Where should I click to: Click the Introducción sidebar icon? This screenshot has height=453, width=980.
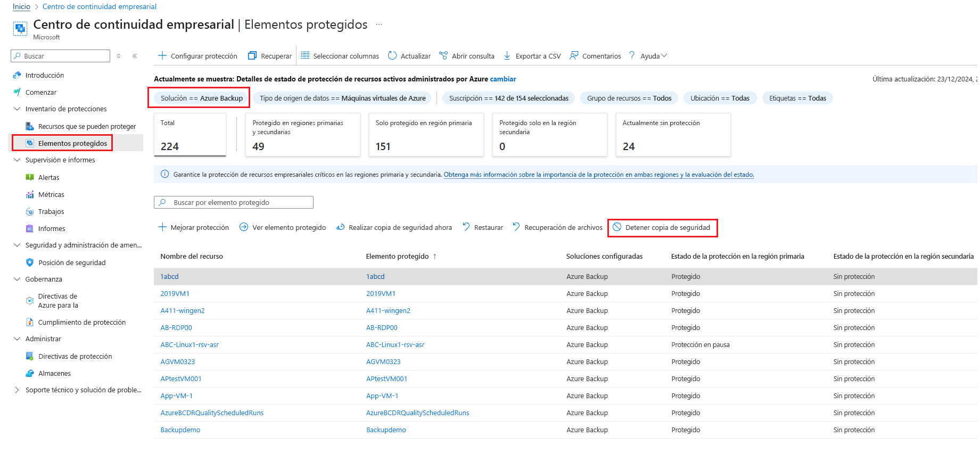point(17,75)
